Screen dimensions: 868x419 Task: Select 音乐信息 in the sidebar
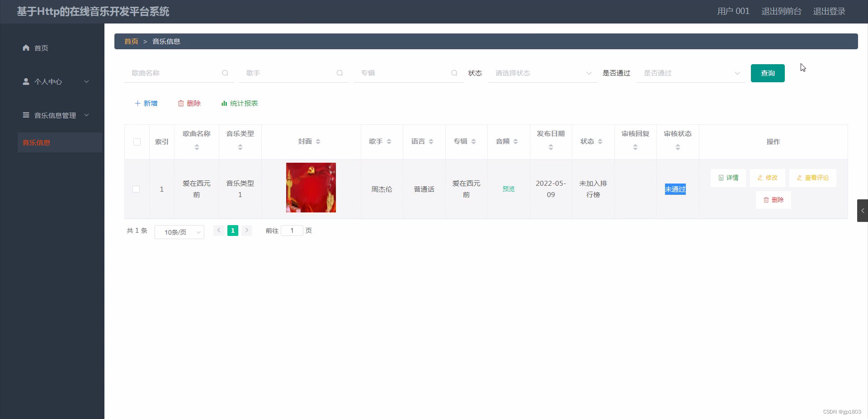60,142
